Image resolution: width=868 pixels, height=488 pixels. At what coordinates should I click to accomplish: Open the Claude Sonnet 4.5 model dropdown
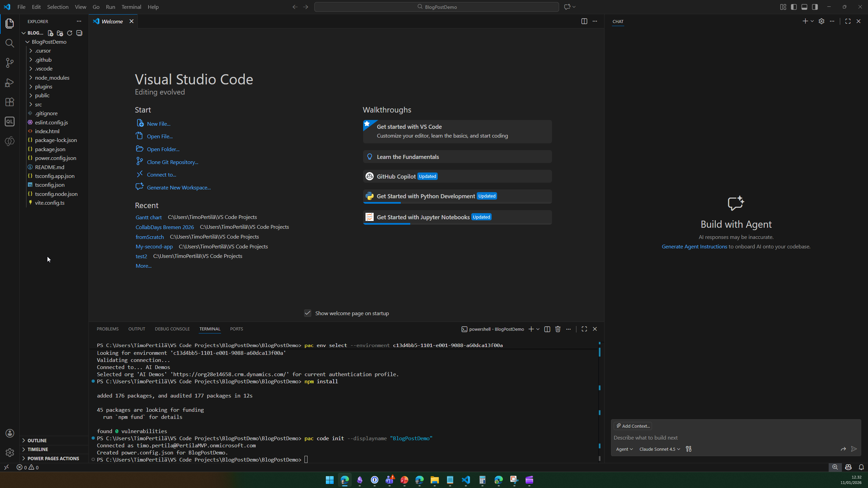coord(659,449)
